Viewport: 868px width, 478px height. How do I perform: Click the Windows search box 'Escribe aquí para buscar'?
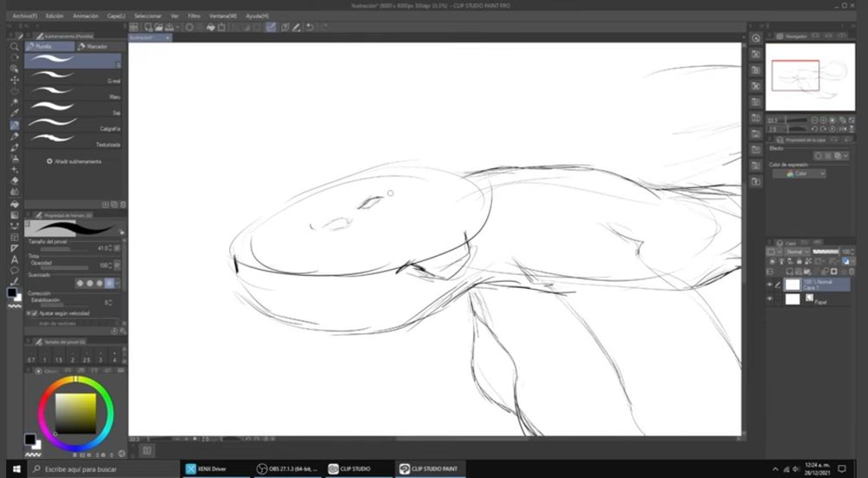coord(103,469)
